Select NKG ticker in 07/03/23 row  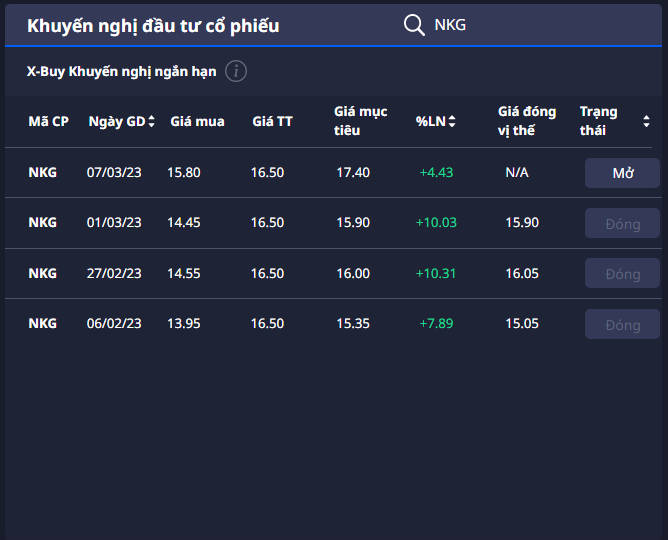coord(42,173)
